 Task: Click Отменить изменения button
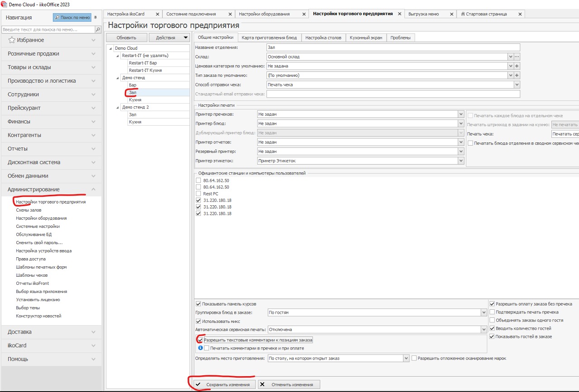289,384
